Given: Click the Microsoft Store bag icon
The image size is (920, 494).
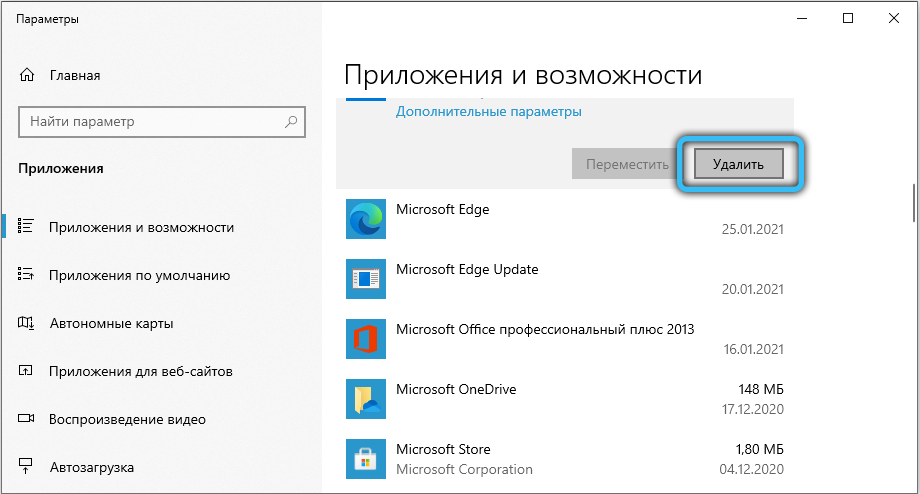Looking at the screenshot, I should pyautogui.click(x=364, y=459).
